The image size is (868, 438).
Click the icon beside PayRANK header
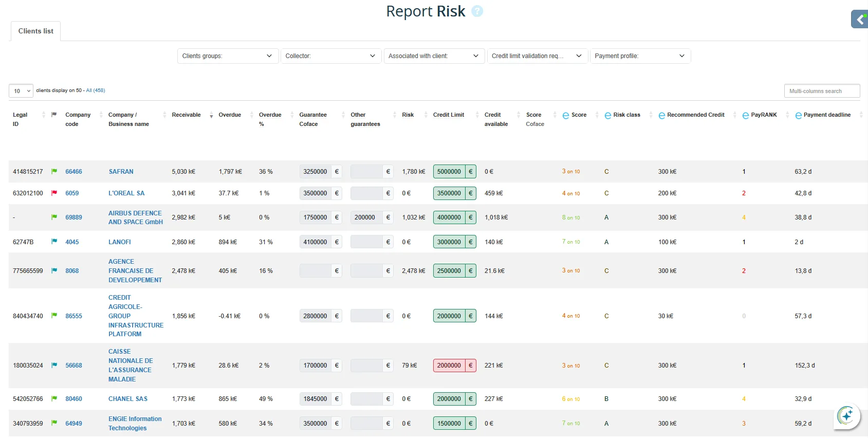(x=746, y=115)
